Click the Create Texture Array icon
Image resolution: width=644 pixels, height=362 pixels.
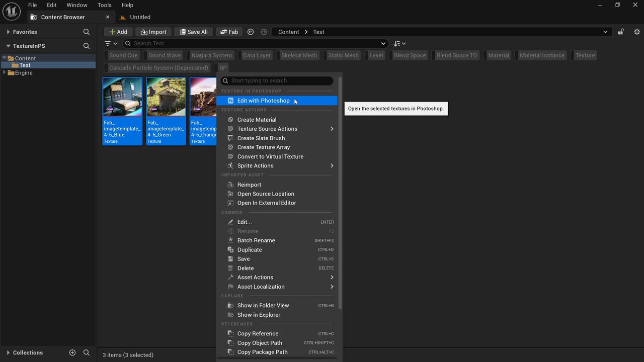click(230, 147)
